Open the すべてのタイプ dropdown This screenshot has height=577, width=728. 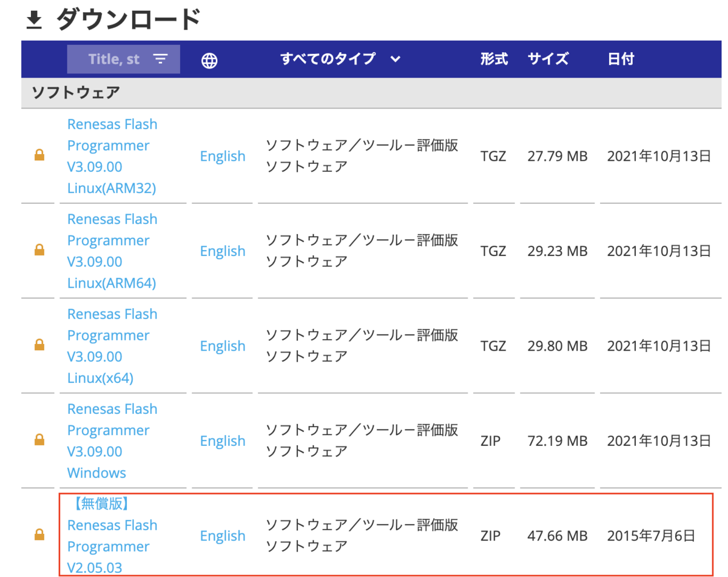click(340, 59)
